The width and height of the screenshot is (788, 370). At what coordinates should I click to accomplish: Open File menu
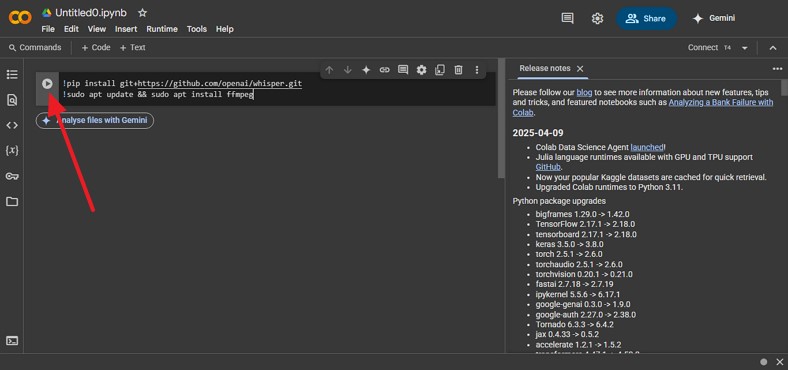click(x=48, y=29)
